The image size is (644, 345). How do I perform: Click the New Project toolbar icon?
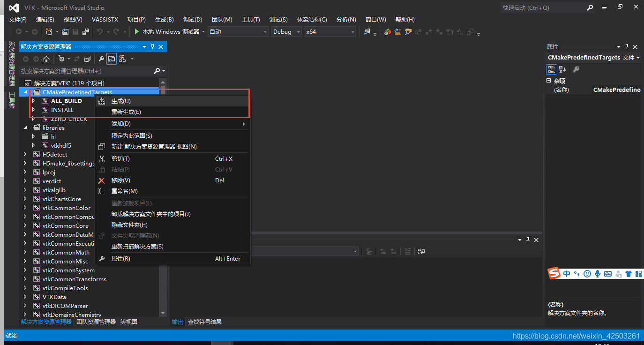(x=49, y=32)
